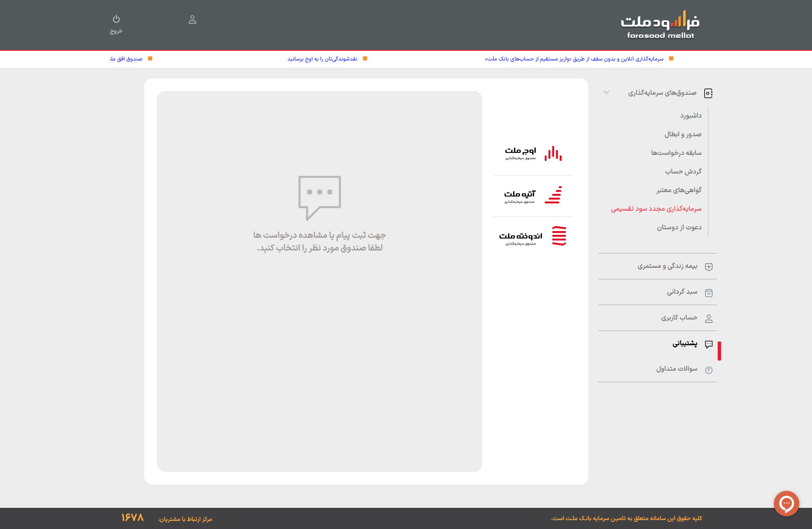The image size is (812, 529).
Task: Click آتیه ملت red steps logo icon
Action: (x=553, y=195)
